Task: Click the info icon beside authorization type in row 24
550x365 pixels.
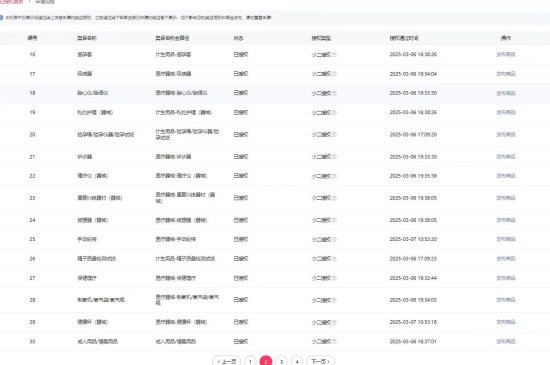Action: pyautogui.click(x=334, y=220)
